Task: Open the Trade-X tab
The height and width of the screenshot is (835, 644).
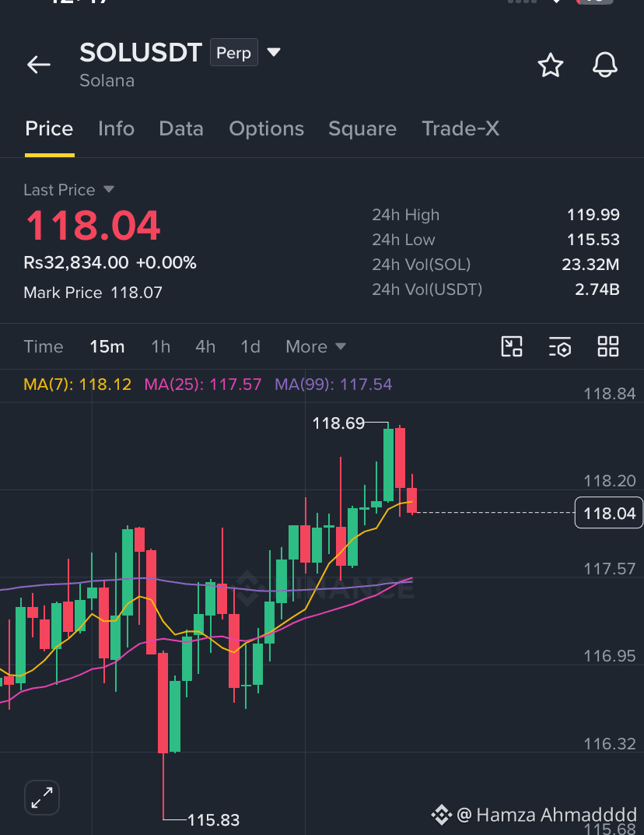Action: click(460, 129)
